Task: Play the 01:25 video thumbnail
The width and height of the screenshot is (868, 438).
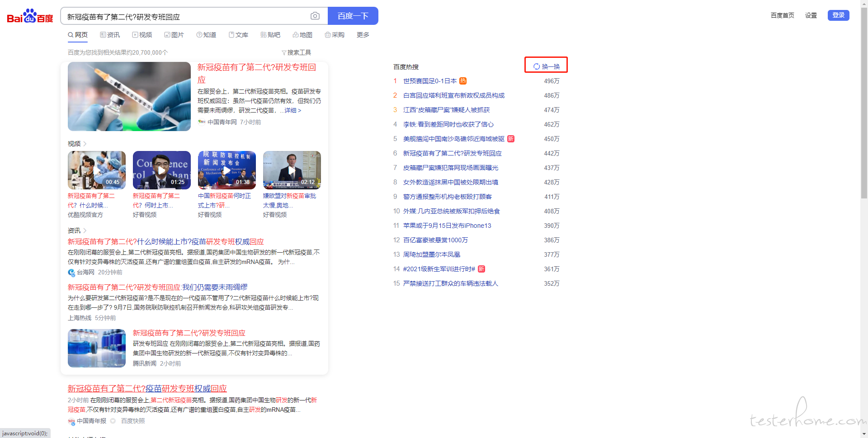Action: click(162, 170)
